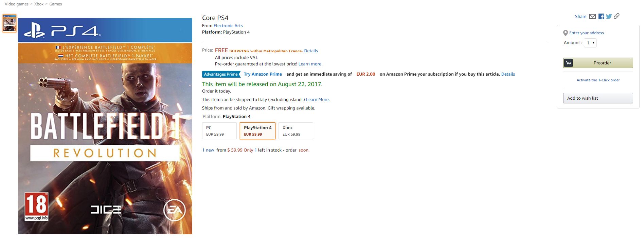Click Try Amazon Prime link
Screen dimensions: 644x238
[x=263, y=74]
